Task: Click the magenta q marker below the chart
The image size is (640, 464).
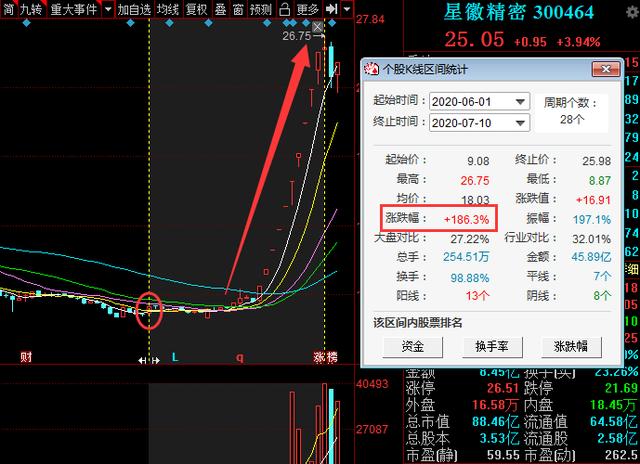Action: click(240, 358)
